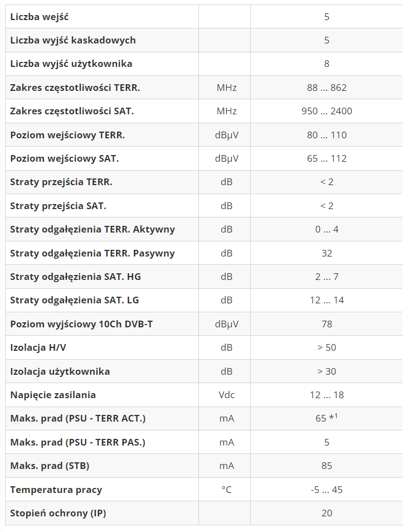Click the '65 ... 112' input level value
This screenshot has width=408, height=532.
pyautogui.click(x=327, y=158)
